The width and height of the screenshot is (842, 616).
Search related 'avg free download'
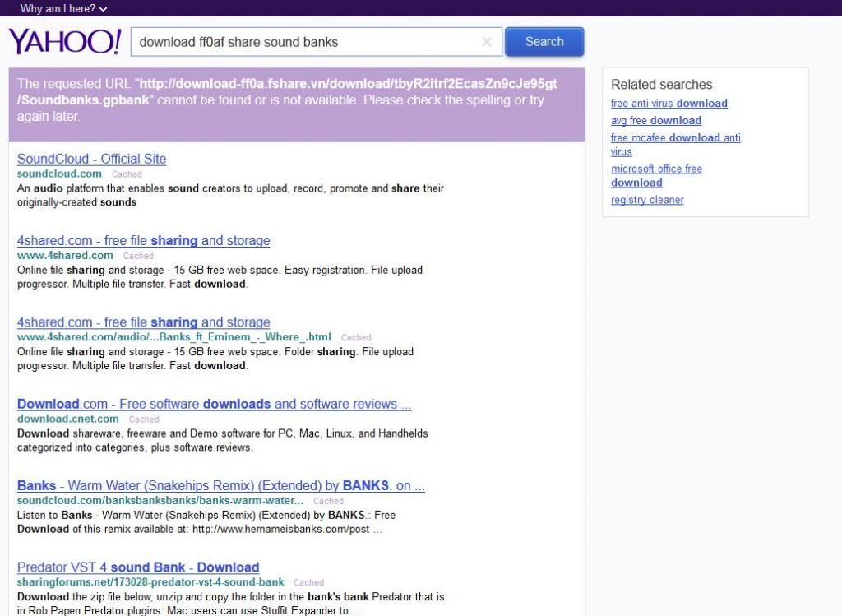[x=656, y=120]
